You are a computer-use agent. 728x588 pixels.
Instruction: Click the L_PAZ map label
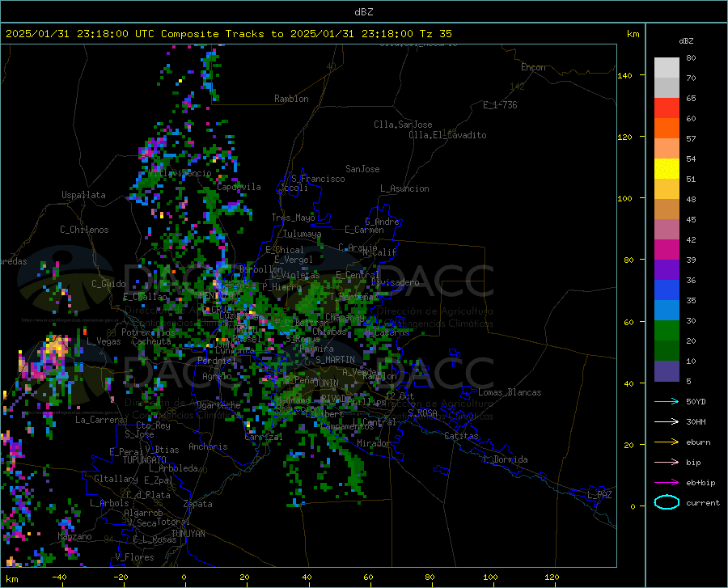(x=599, y=495)
